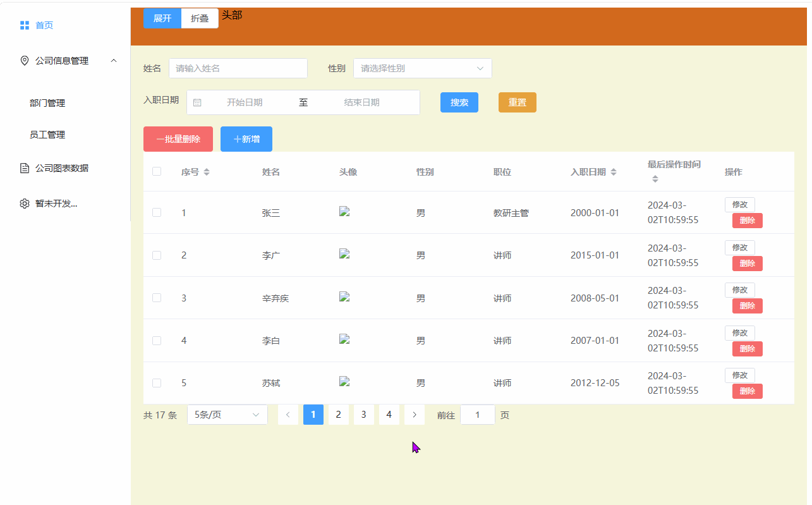This screenshot has width=812, height=505.
Task: Check the checkbox for row 李白
Action: [157, 341]
